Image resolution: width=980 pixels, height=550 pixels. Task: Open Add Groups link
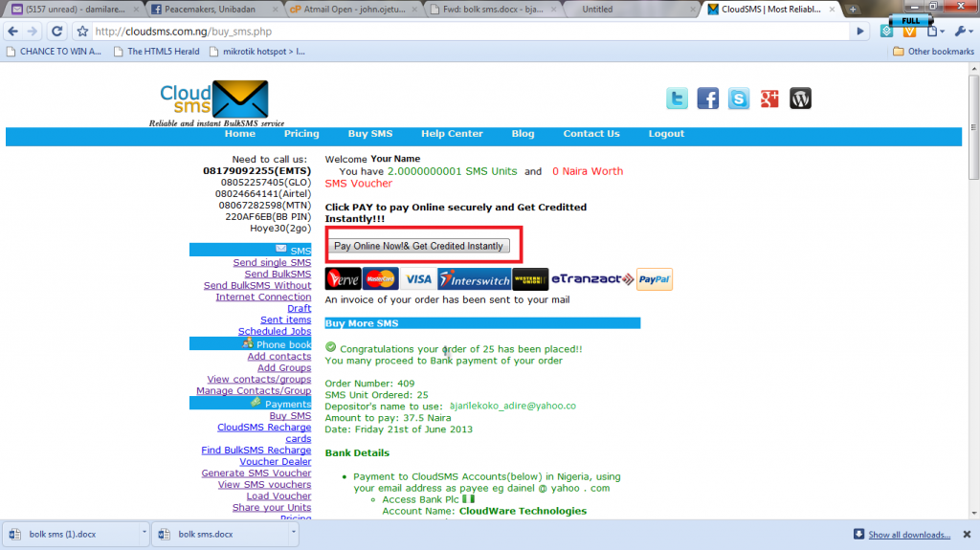coord(283,367)
